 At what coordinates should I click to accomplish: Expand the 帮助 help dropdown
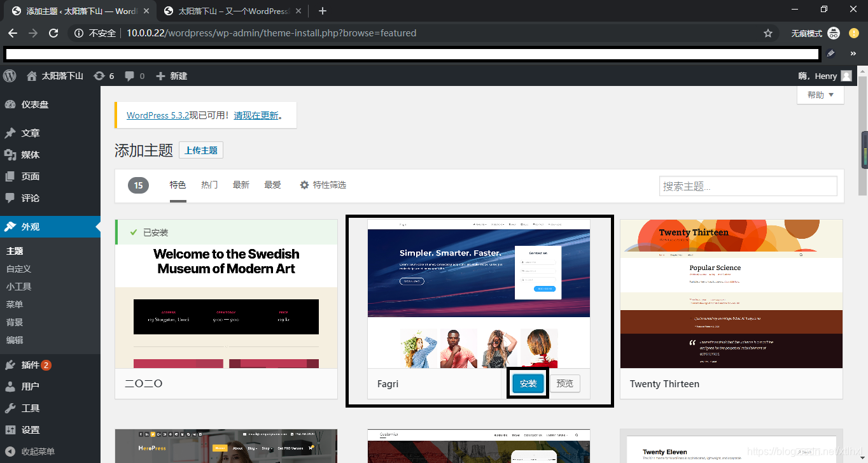click(820, 95)
